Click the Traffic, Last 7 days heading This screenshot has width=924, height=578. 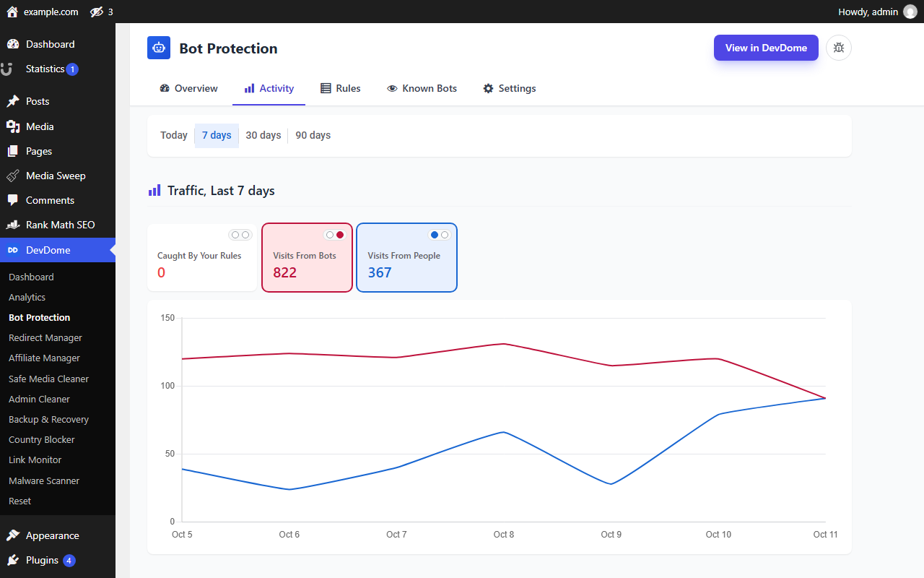coord(221,191)
